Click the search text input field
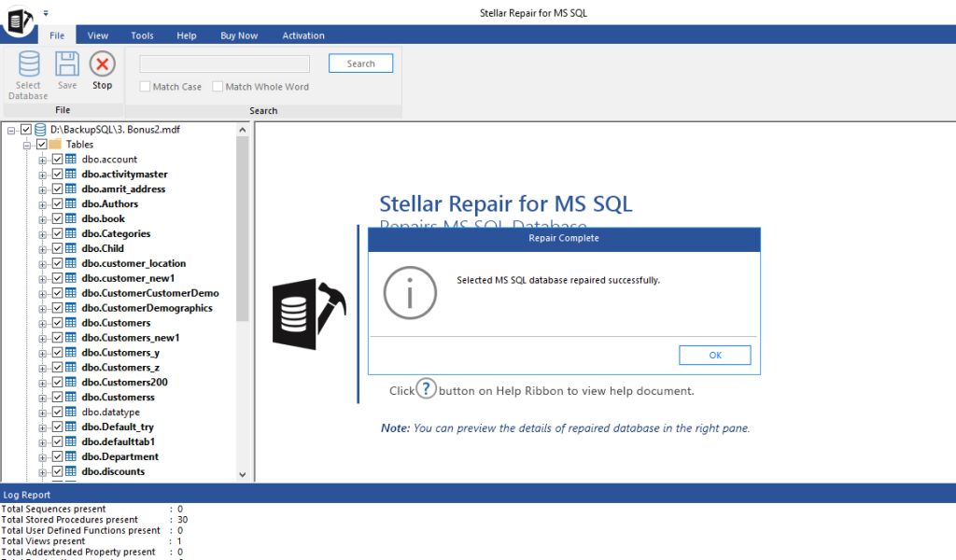Viewport: 956px width, 560px height. click(224, 63)
